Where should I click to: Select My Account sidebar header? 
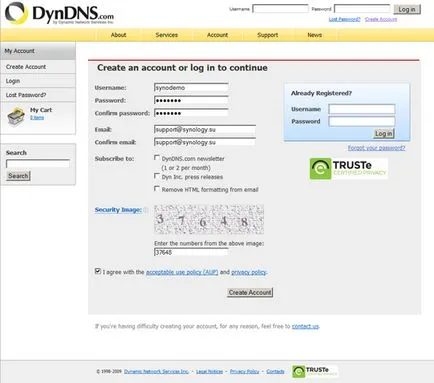pos(38,51)
